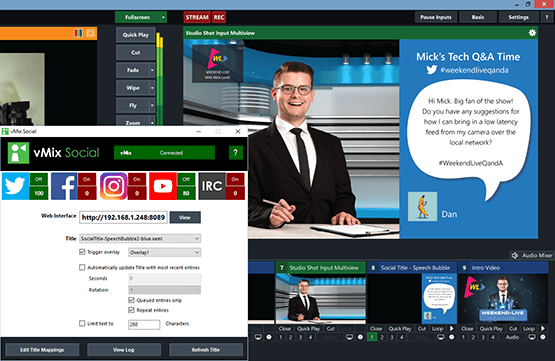Click the Limit text Characters number field

pyautogui.click(x=144, y=324)
